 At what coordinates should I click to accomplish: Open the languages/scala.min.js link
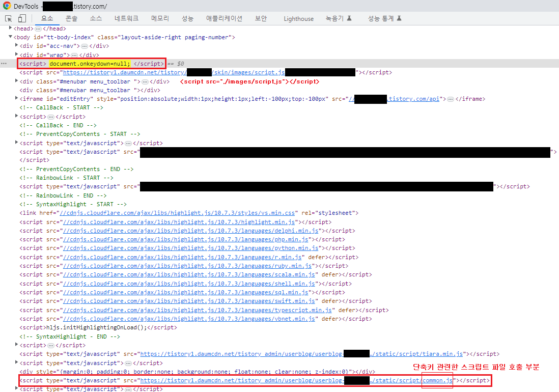(189, 274)
